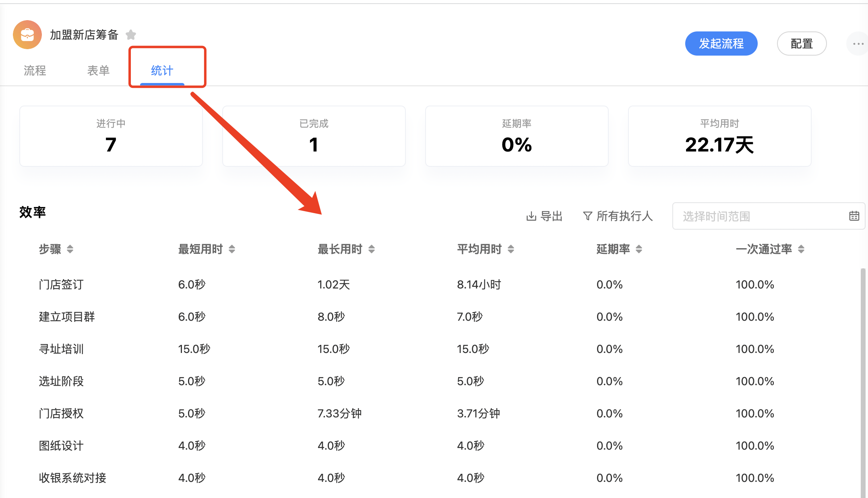Star the 加盟新店筹备 workflow as favorite
Image resolution: width=868 pixels, height=498 pixels.
(x=131, y=35)
